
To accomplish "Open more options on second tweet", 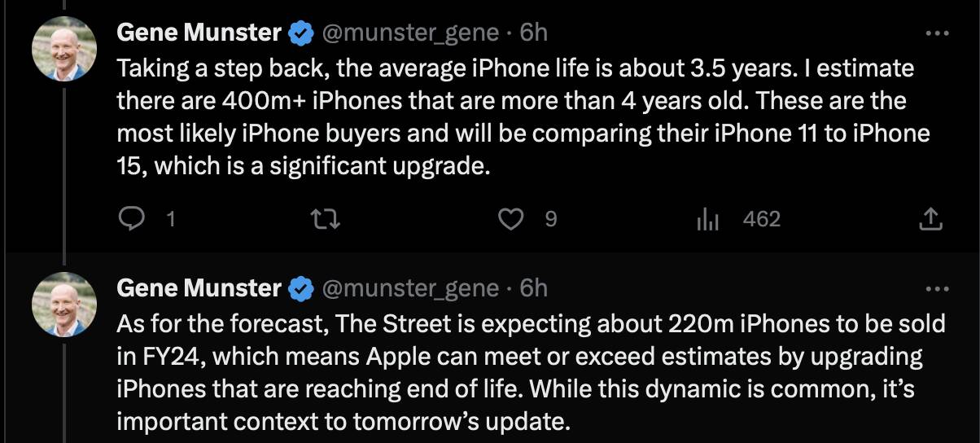I will point(937,289).
